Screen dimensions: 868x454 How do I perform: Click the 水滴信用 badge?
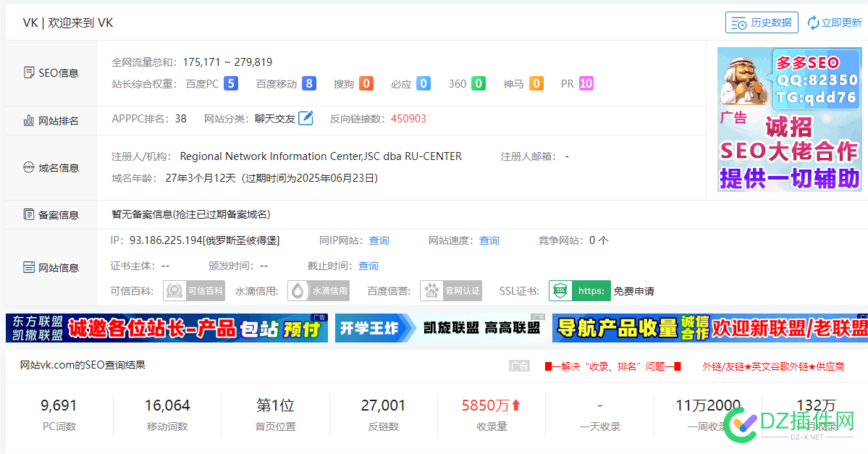[x=319, y=290]
